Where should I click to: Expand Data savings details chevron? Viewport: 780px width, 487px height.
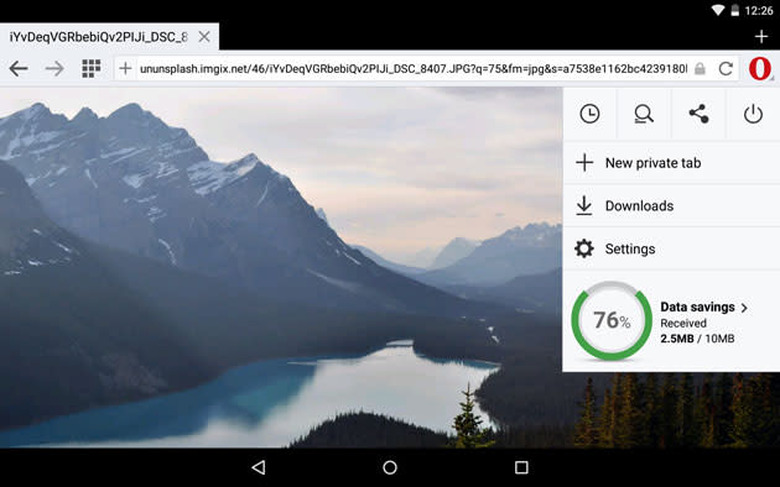(744, 307)
